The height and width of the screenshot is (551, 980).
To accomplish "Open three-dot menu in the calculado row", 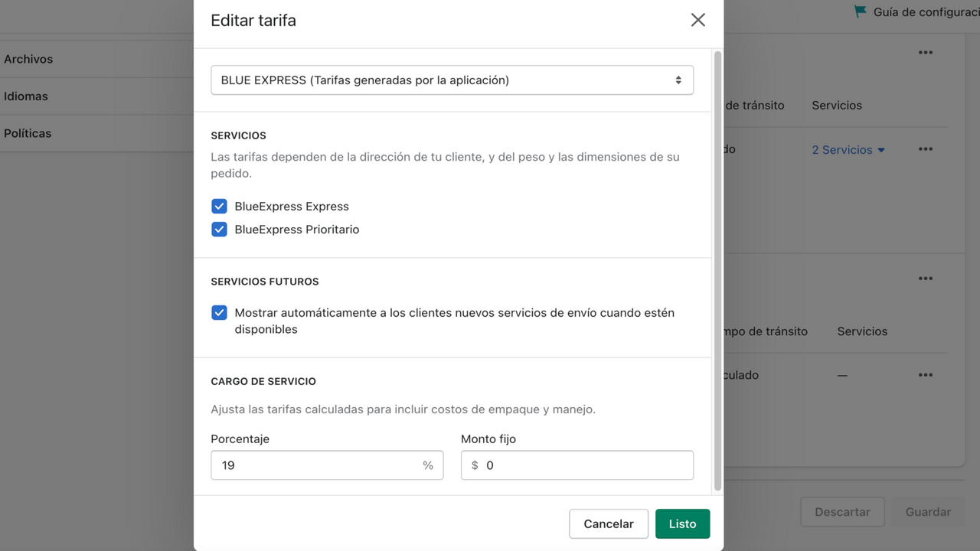I will [x=926, y=375].
